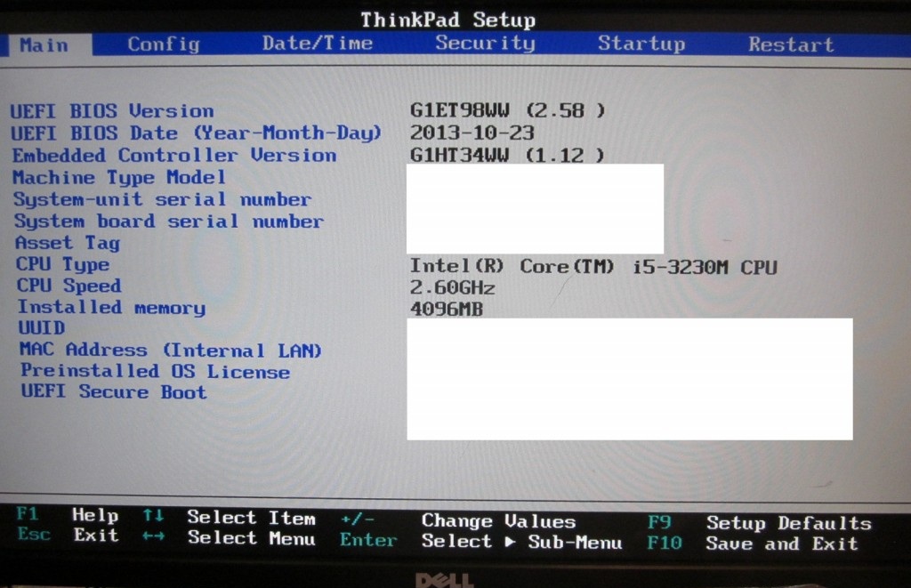This screenshot has width=911, height=588.
Task: Click the up/down arrows Select Item hint
Action: pos(229,517)
